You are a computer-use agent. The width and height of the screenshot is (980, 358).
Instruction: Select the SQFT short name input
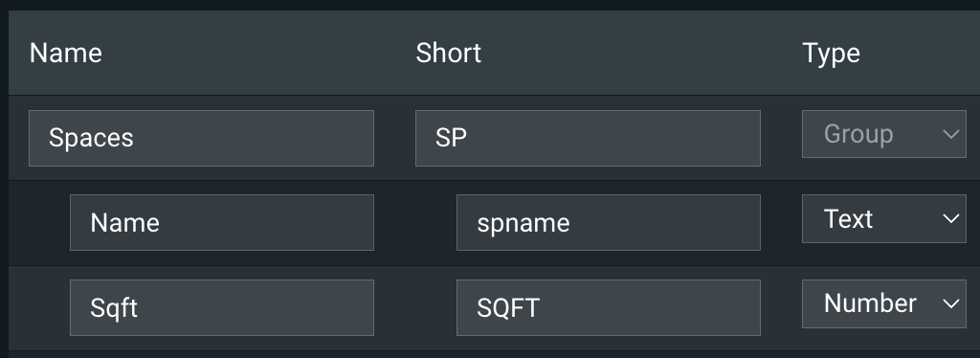click(x=608, y=307)
